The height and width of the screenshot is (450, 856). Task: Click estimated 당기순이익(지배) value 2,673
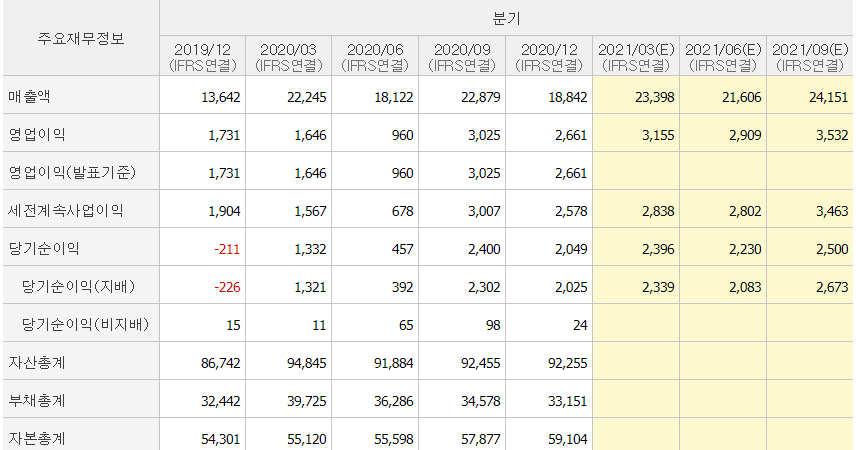833,287
